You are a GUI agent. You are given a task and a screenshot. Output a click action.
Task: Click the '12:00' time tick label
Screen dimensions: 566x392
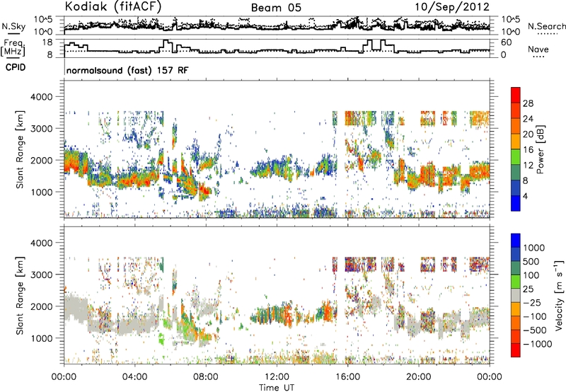click(x=277, y=377)
